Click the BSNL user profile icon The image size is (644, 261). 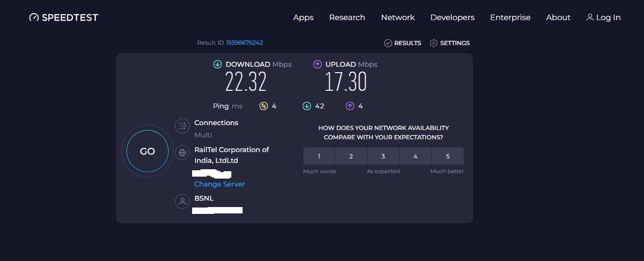tap(182, 201)
